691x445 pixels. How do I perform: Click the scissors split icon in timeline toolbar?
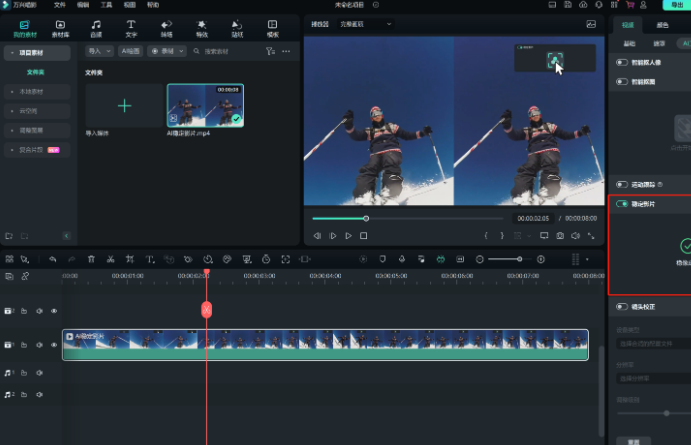[111, 259]
